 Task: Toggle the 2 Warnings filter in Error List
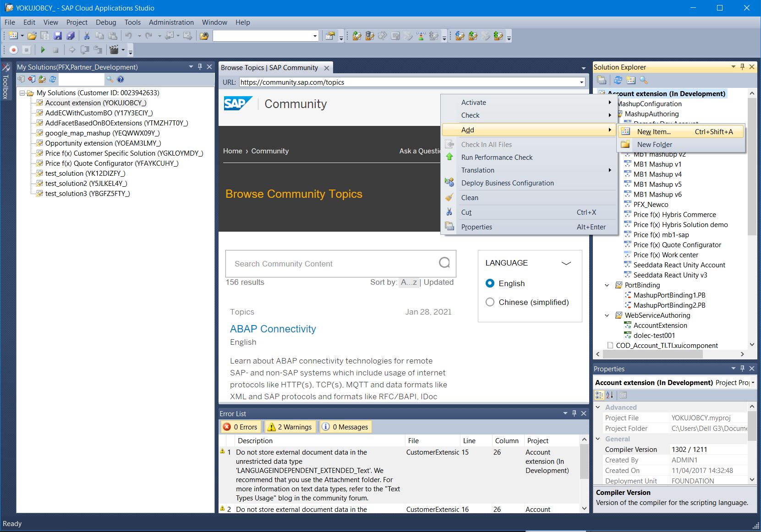(x=290, y=427)
